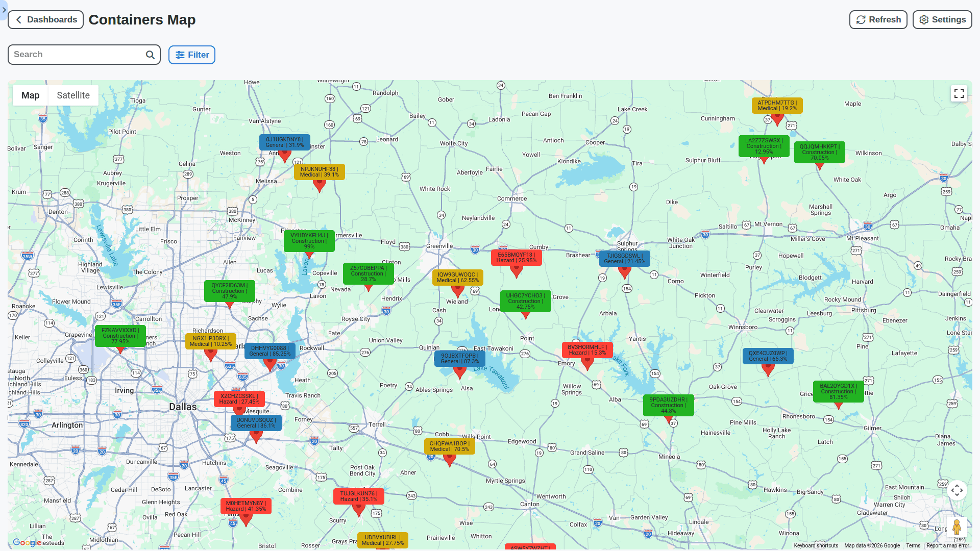This screenshot has height=551, width=980.
Task: Click the back arrow on Dashboards
Action: (x=18, y=19)
